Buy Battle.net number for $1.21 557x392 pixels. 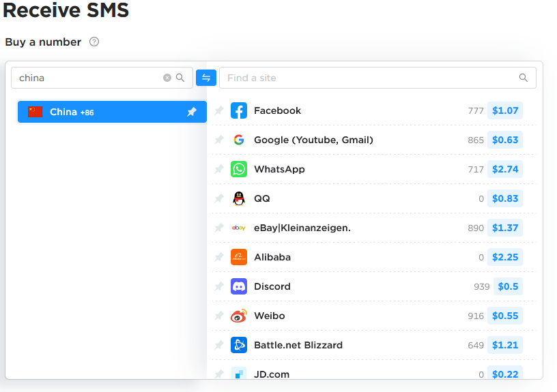pyautogui.click(x=505, y=345)
